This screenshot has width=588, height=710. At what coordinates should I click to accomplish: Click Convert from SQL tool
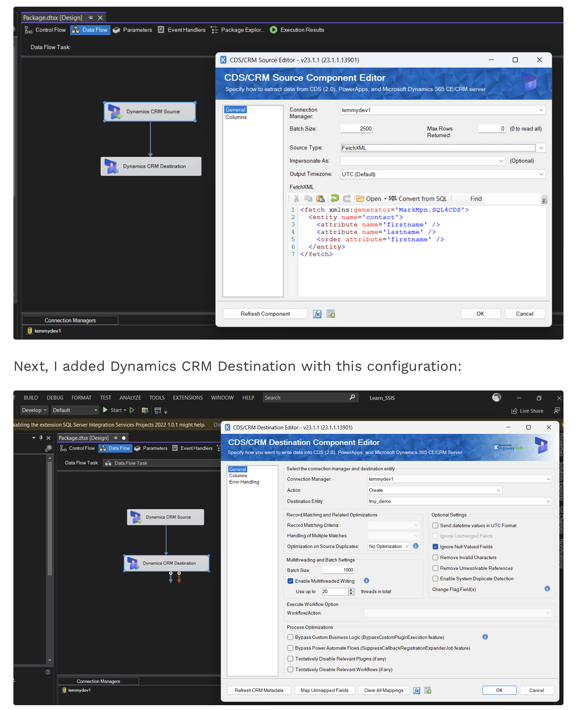click(x=417, y=199)
